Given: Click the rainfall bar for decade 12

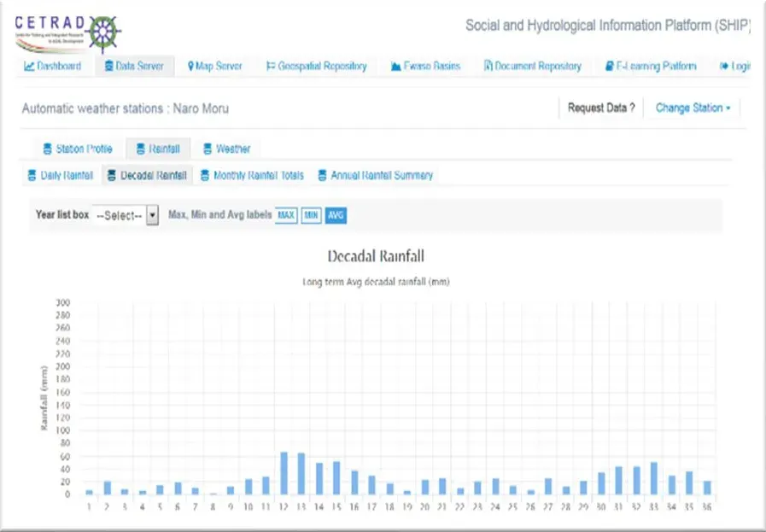Looking at the screenshot, I should (x=284, y=473).
